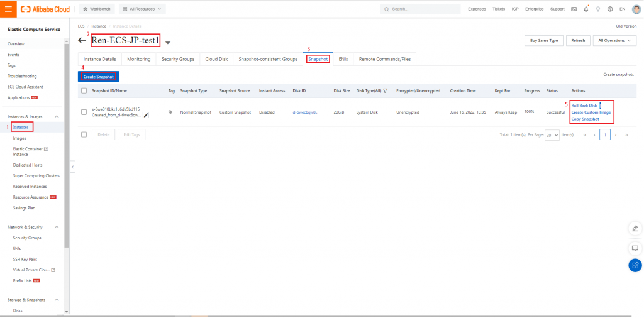Click the sidebar vertical scrollbar
644x318 pixels.
[x=67, y=146]
